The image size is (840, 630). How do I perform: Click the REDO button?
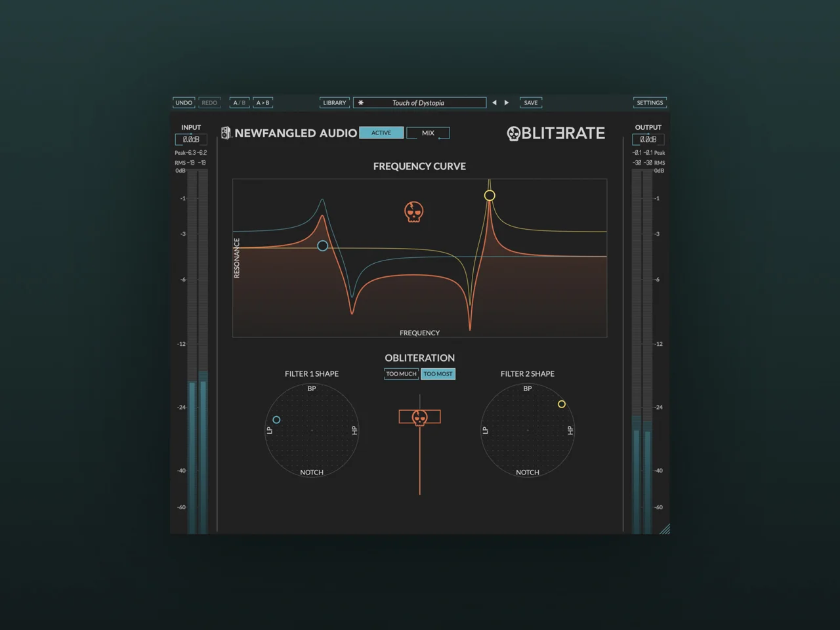click(x=209, y=103)
